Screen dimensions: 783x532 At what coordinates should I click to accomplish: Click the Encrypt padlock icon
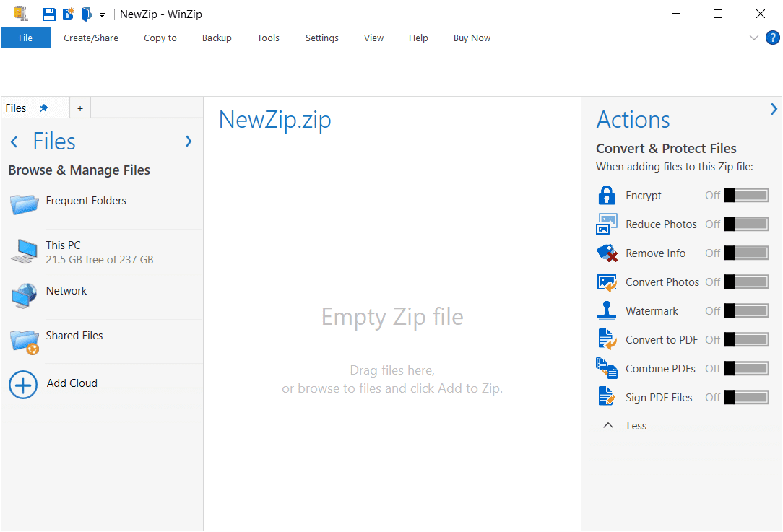tap(607, 195)
